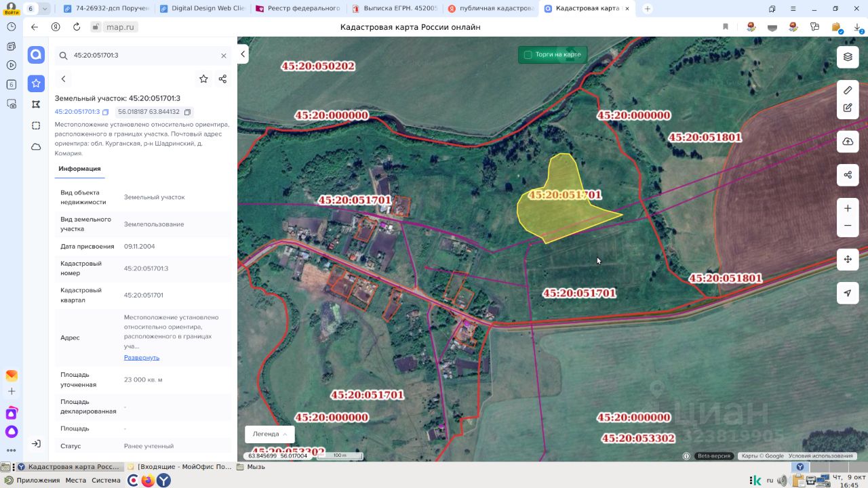Image resolution: width=868 pixels, height=488 pixels.
Task: Click the Yandex 'Я' home icon
Action: (x=56, y=27)
